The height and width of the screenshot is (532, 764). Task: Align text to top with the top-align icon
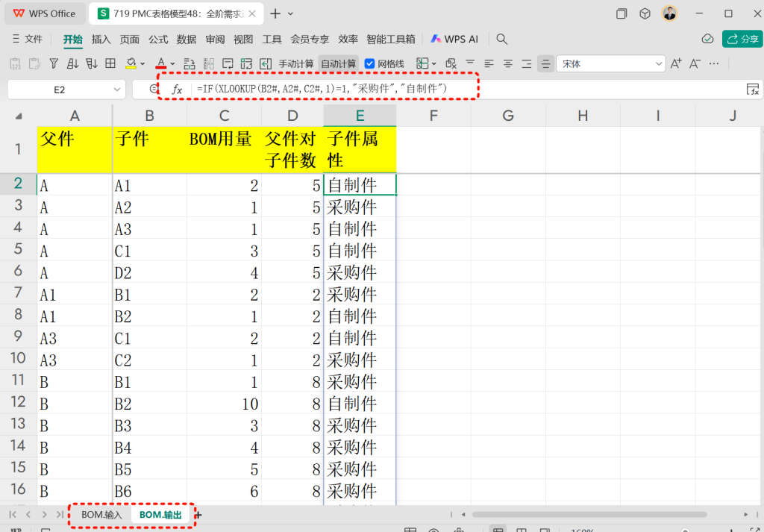[x=470, y=63]
